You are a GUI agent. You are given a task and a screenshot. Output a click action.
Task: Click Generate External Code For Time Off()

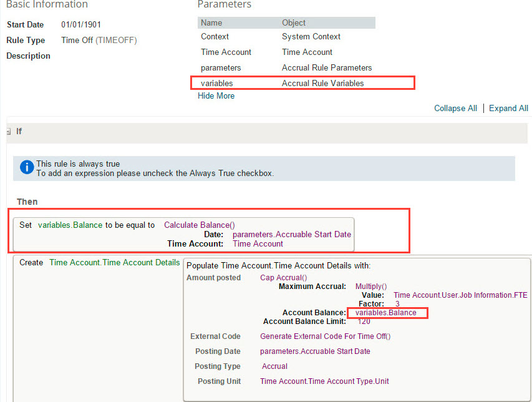coord(326,336)
